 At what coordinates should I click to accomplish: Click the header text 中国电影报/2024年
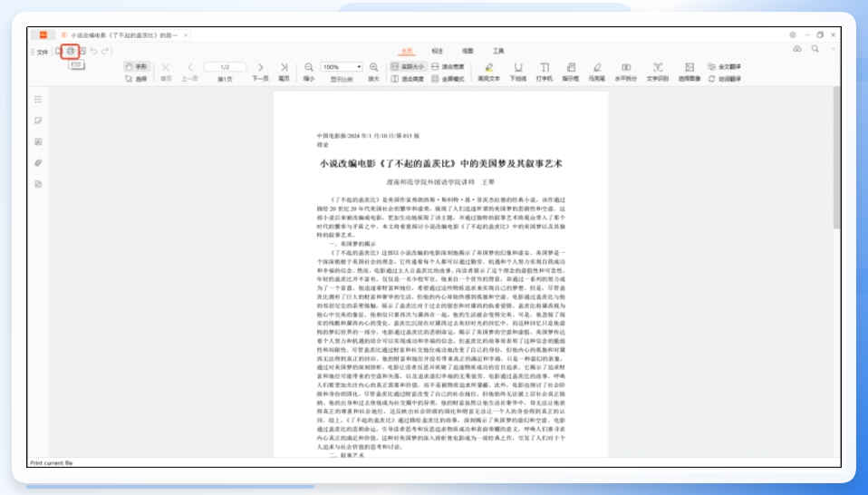tap(368, 136)
